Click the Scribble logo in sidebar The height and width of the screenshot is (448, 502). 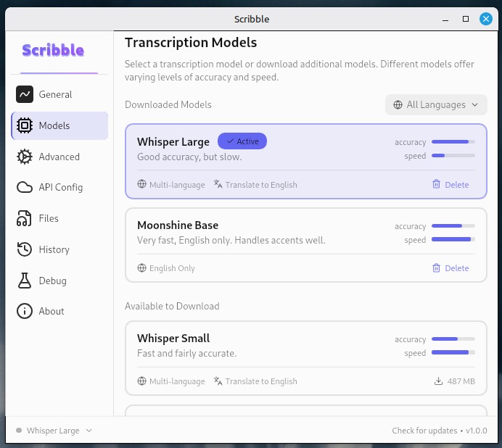(x=53, y=50)
